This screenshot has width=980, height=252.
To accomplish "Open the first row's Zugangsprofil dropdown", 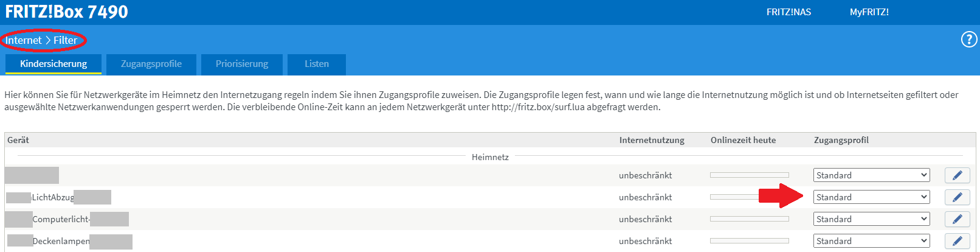I will coord(872,175).
